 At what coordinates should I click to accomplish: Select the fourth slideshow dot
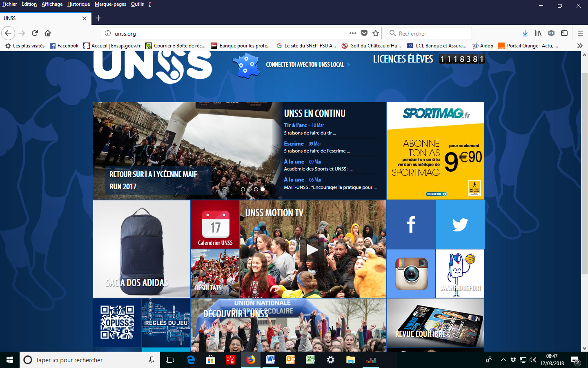coord(263,189)
